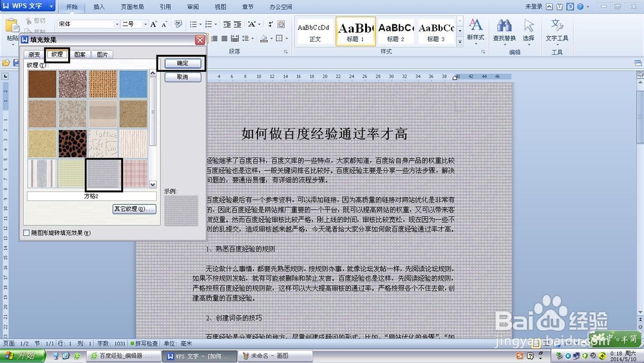Close the 填充效果 dialog with red X
Screen dimensions: 644x363
(200, 40)
